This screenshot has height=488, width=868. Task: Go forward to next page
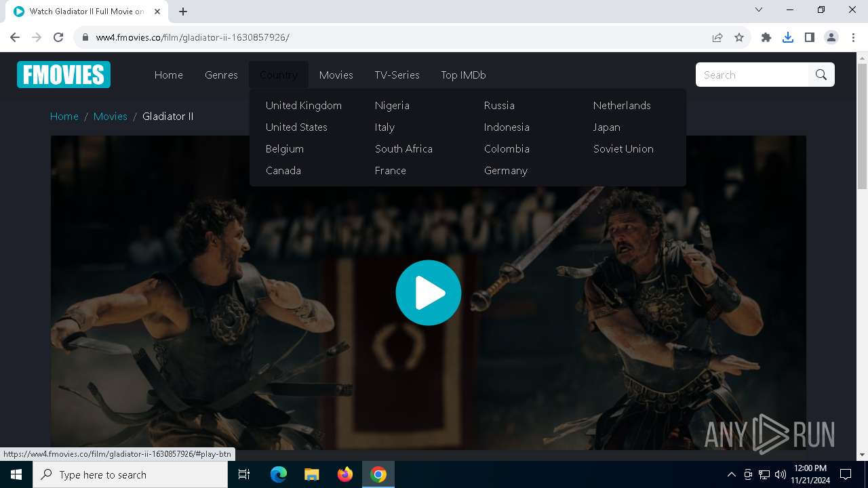coord(37,37)
